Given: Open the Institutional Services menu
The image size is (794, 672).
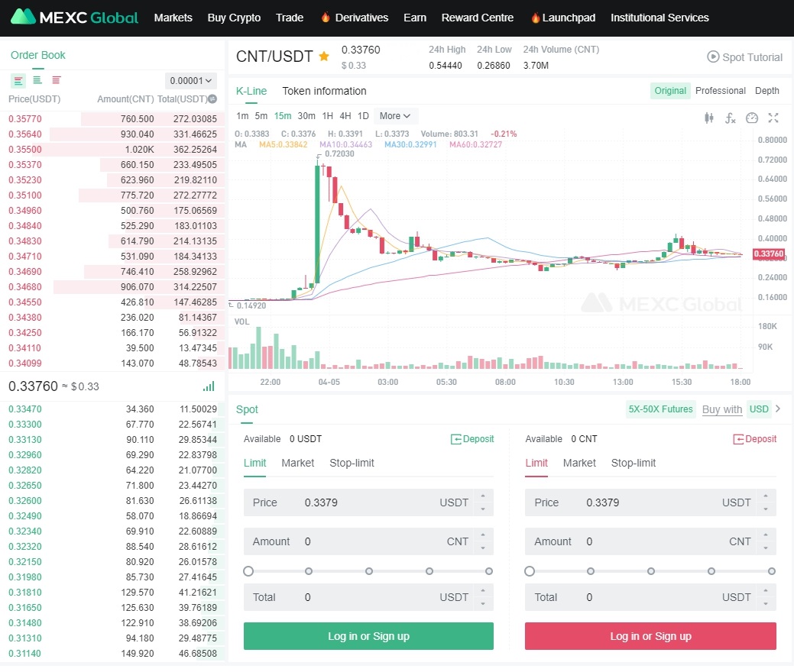Looking at the screenshot, I should (660, 18).
